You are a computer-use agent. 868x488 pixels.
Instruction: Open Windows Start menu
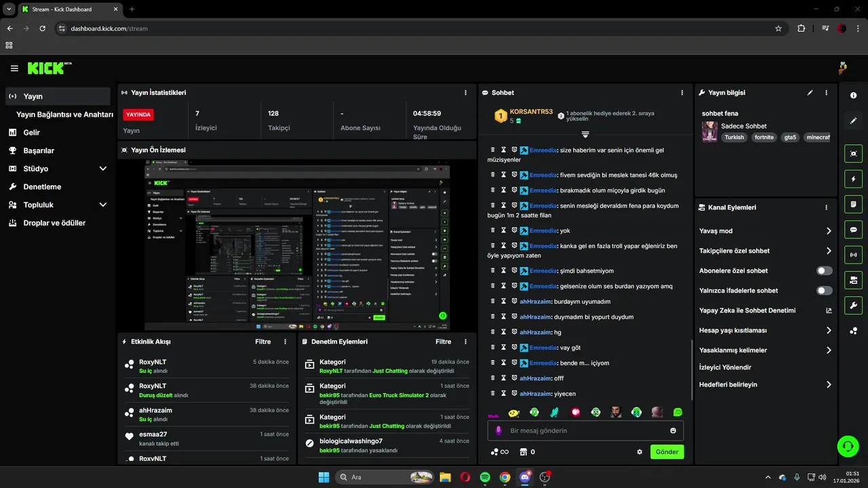[323, 477]
